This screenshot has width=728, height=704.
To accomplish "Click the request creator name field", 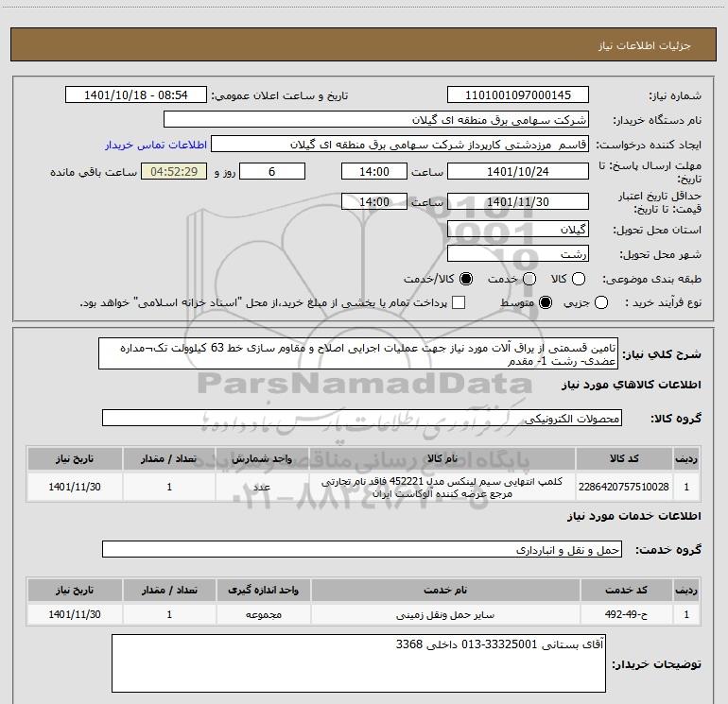I will 400,145.
